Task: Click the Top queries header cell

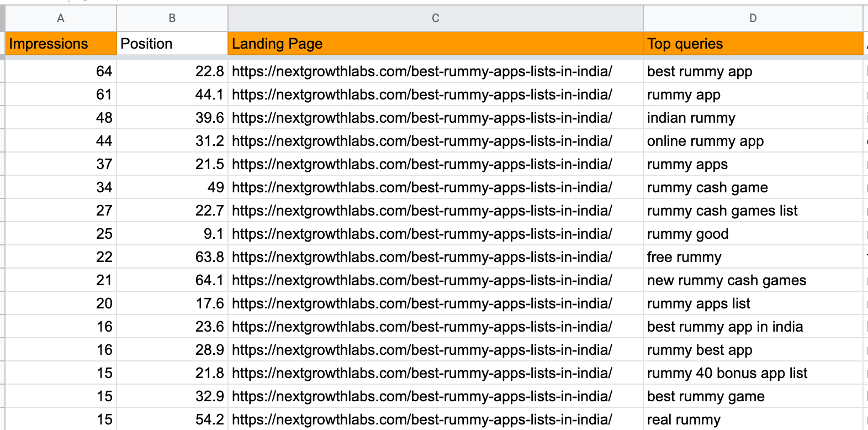Action: (x=753, y=44)
